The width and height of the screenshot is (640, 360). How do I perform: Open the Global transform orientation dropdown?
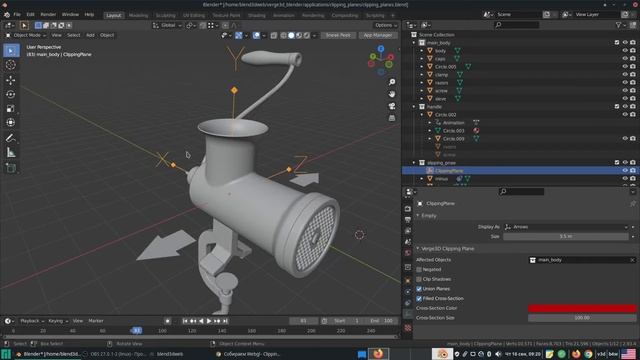167,25
